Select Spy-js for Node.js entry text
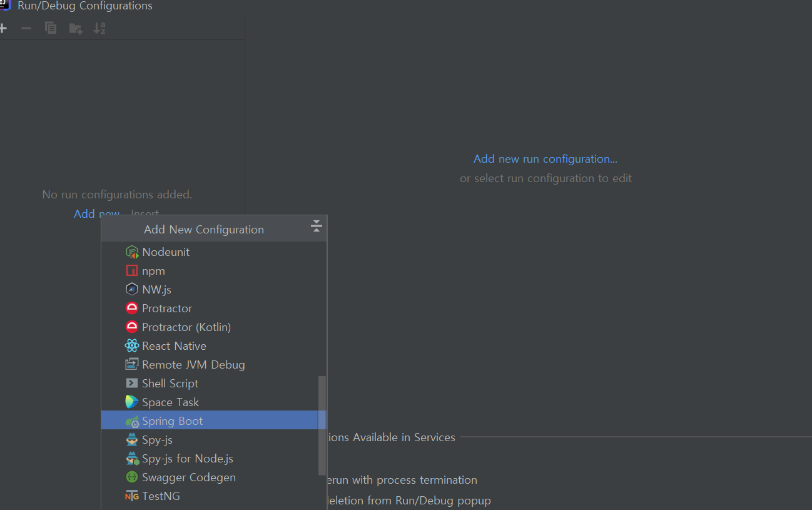The width and height of the screenshot is (812, 510). tap(188, 459)
